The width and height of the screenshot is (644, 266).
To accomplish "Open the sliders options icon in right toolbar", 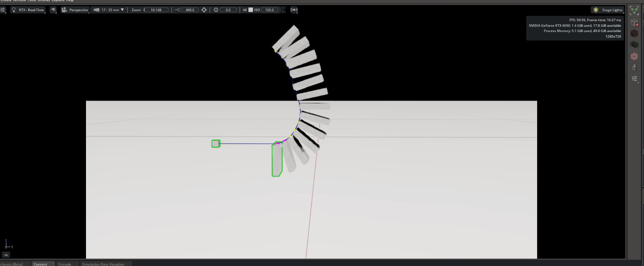I will click(634, 79).
